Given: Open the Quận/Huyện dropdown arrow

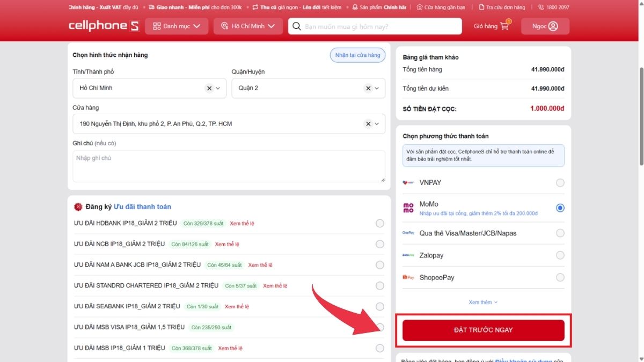Looking at the screenshot, I should 377,88.
